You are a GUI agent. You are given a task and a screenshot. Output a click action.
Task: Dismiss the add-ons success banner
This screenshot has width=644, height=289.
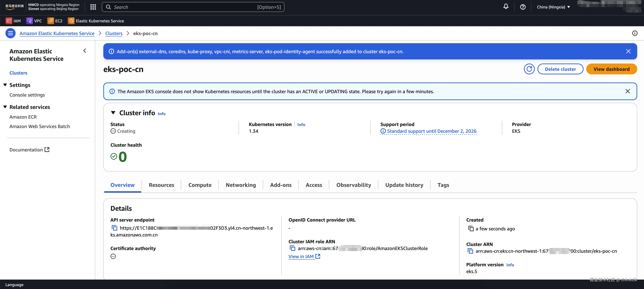tap(628, 51)
